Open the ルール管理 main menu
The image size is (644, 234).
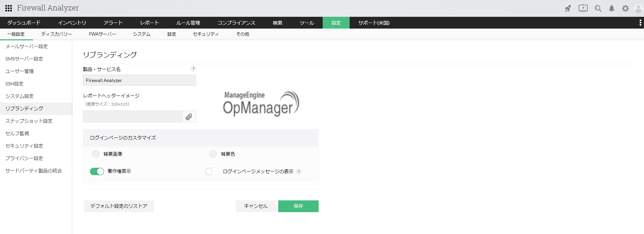point(188,23)
